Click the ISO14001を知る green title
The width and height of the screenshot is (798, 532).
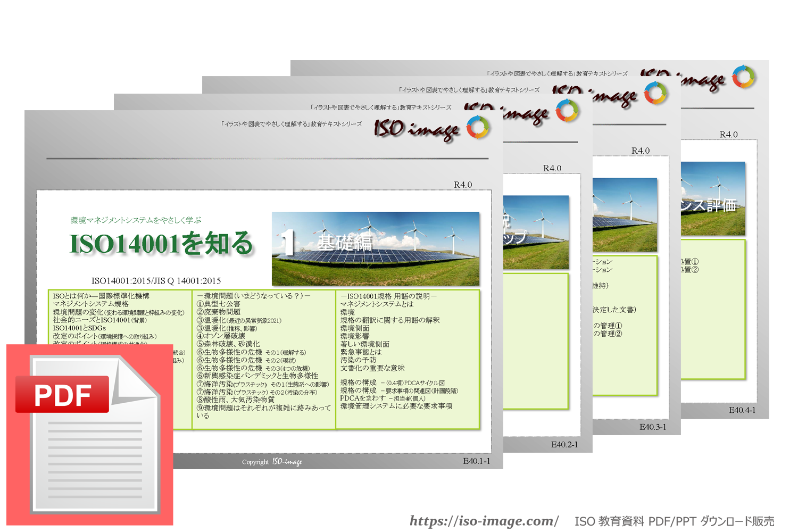click(x=161, y=244)
